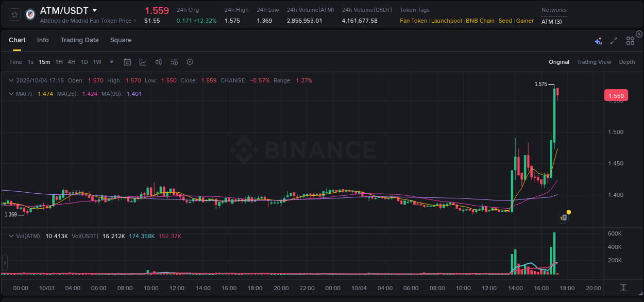This screenshot has width=644, height=302.
Task: Open the widget layout shapes icon
Action: point(630,41)
